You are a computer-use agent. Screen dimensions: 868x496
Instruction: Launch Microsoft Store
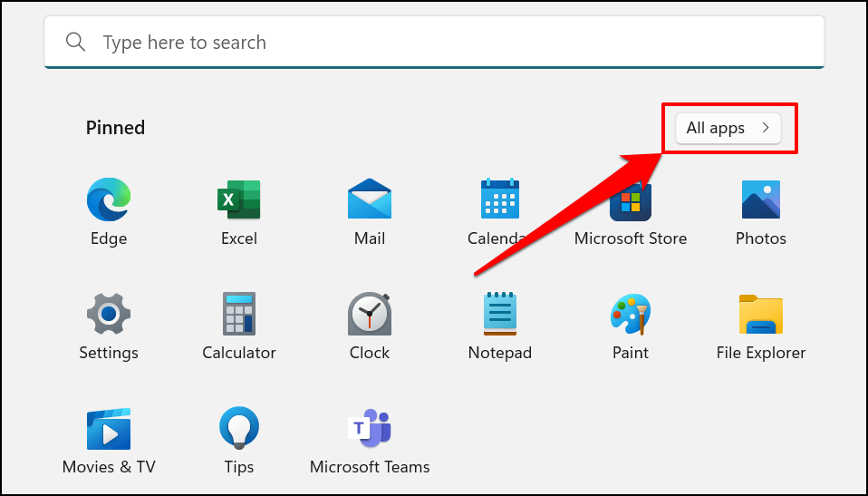(x=631, y=202)
